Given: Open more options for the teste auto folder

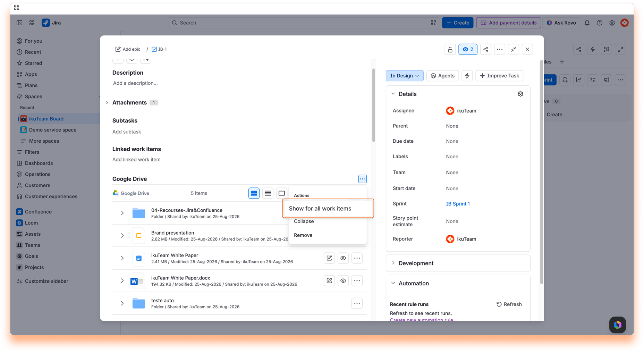Looking at the screenshot, I should click(357, 303).
